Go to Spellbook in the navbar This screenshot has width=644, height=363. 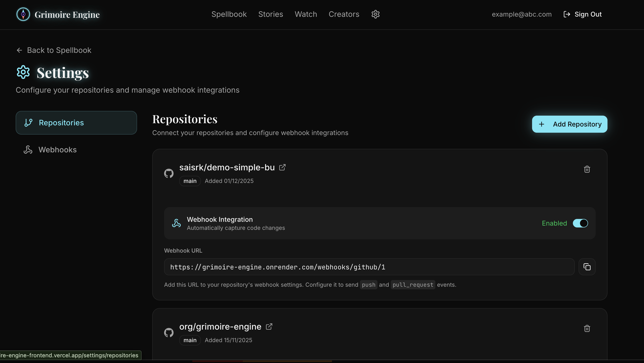tap(229, 14)
